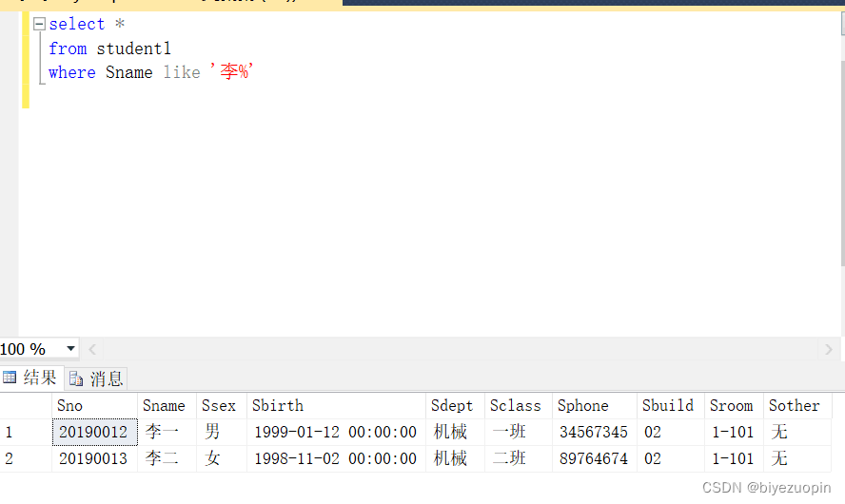Click the Sclass cell 二班

pos(519,458)
